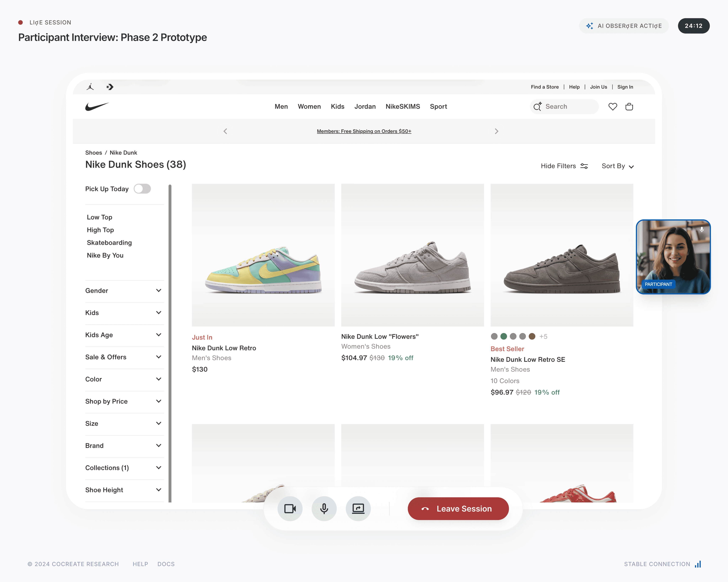Viewport: 728px width, 582px height.
Task: Open the Women navigation menu
Action: [x=309, y=107]
